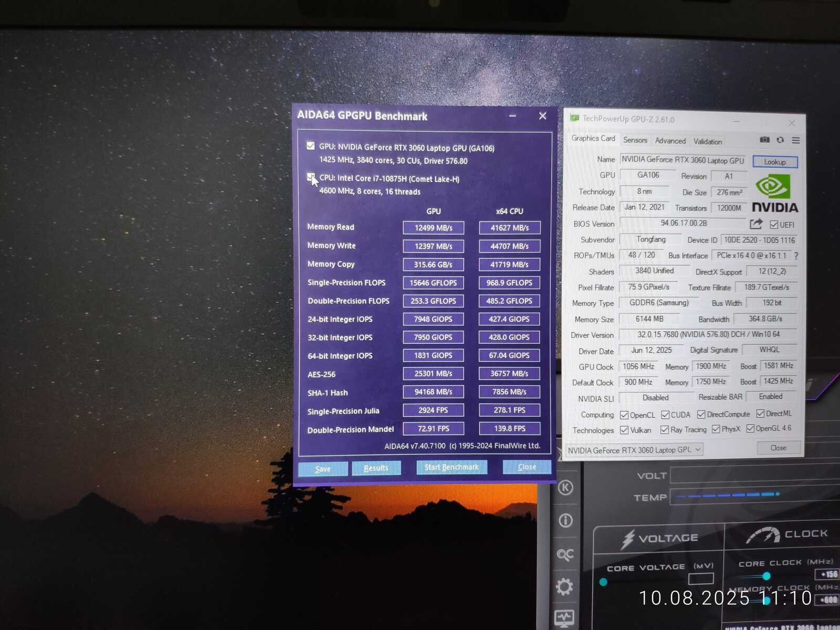Click the GPU Single-Precision FLOPS value 15646 GFLOPS
This screenshot has width=840, height=630.
click(434, 282)
